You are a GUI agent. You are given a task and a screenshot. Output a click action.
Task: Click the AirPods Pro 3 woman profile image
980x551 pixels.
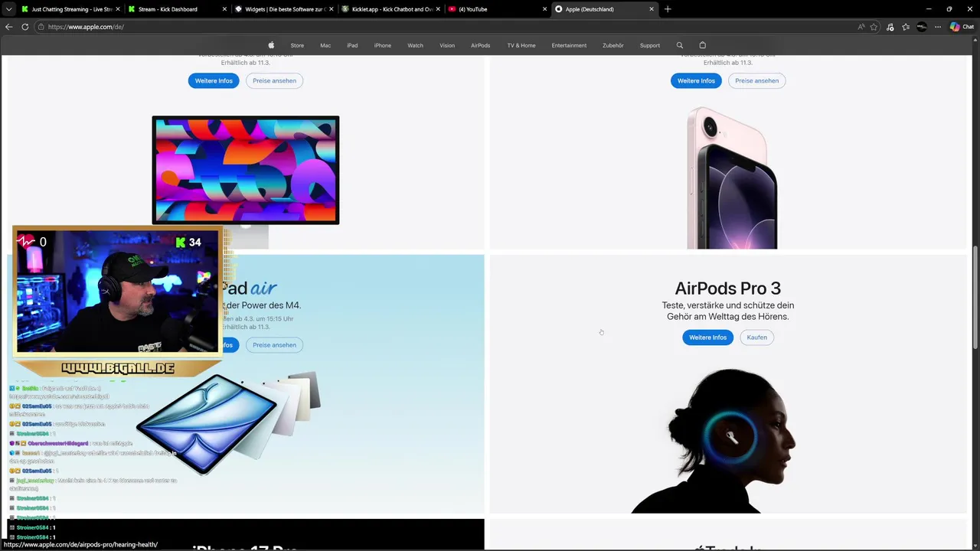coord(713,440)
